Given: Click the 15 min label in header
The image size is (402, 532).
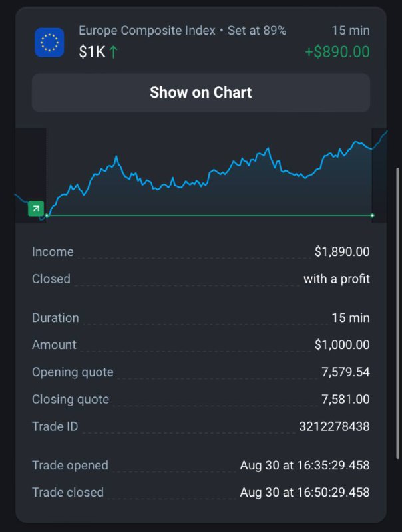Looking at the screenshot, I should coord(350,30).
